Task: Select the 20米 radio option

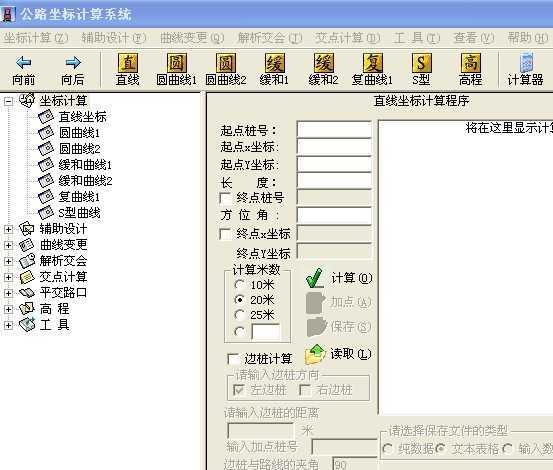Action: 239,300
